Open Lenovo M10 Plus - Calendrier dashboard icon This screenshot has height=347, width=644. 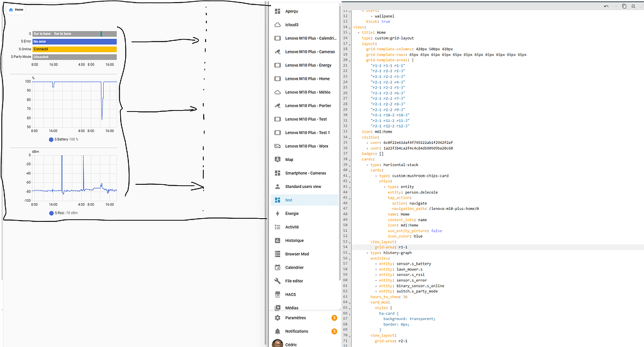277,38
